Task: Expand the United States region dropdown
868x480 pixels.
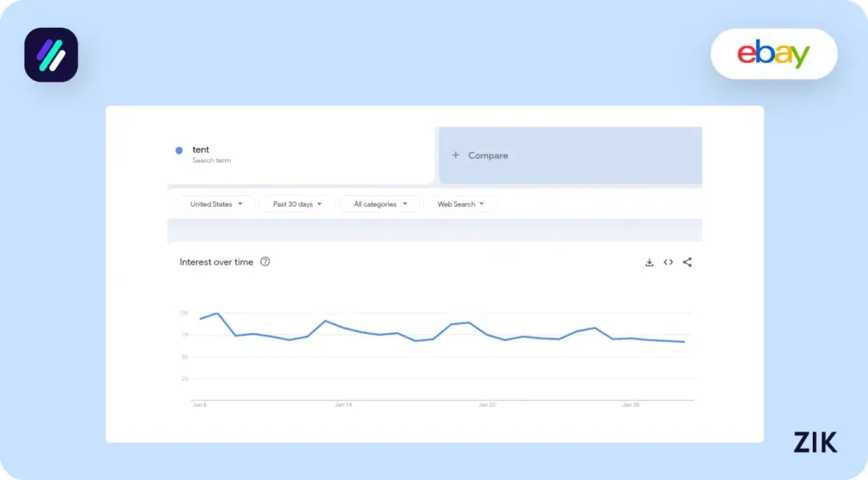Action: click(x=216, y=204)
